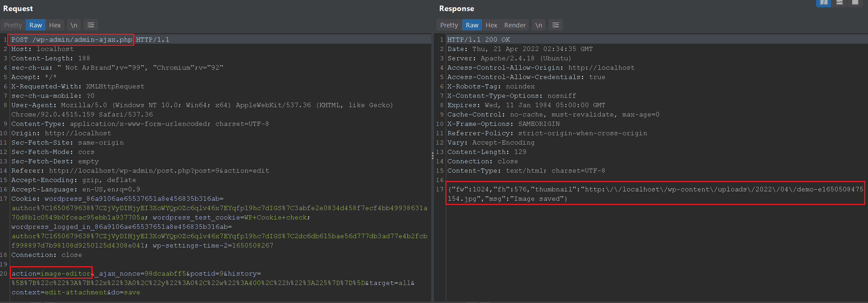
Task: Click the 'Host: localhost' header
Action: click(x=43, y=49)
